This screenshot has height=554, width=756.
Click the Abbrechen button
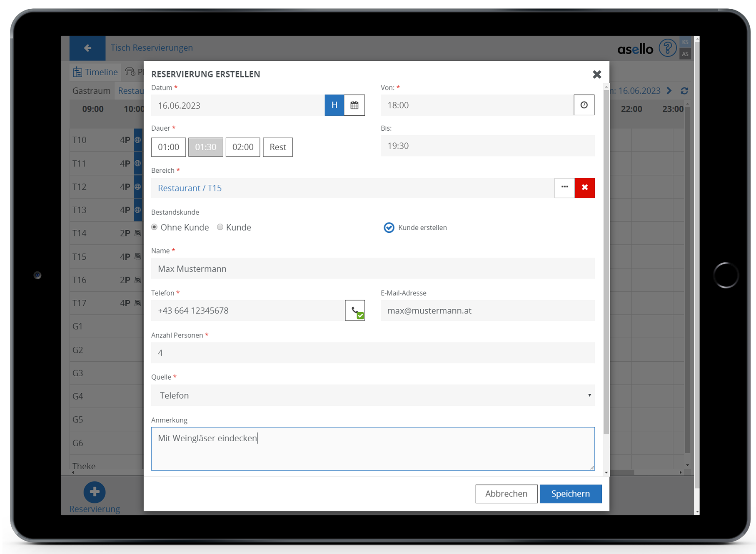(x=506, y=494)
